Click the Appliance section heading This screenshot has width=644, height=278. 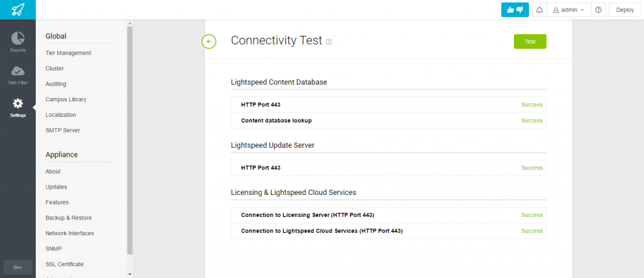click(62, 154)
